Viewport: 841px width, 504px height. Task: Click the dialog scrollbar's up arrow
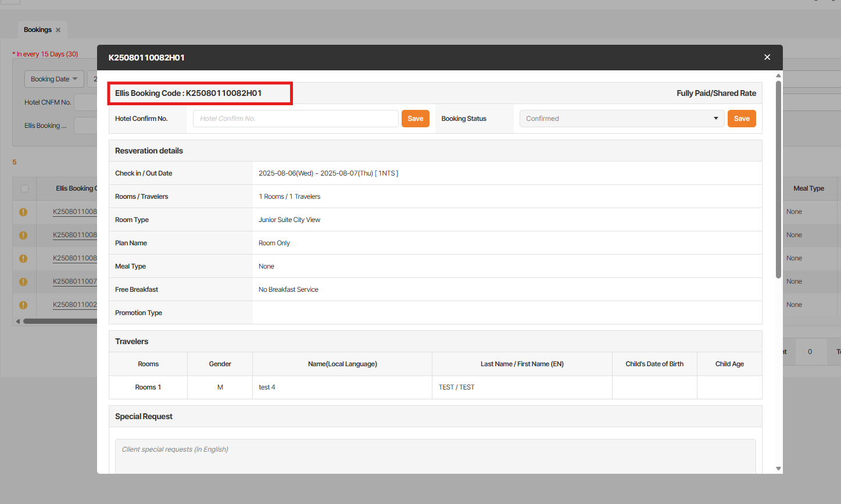778,76
